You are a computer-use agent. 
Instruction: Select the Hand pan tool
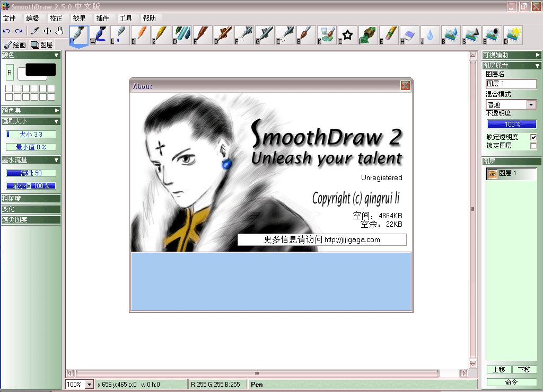tap(59, 31)
